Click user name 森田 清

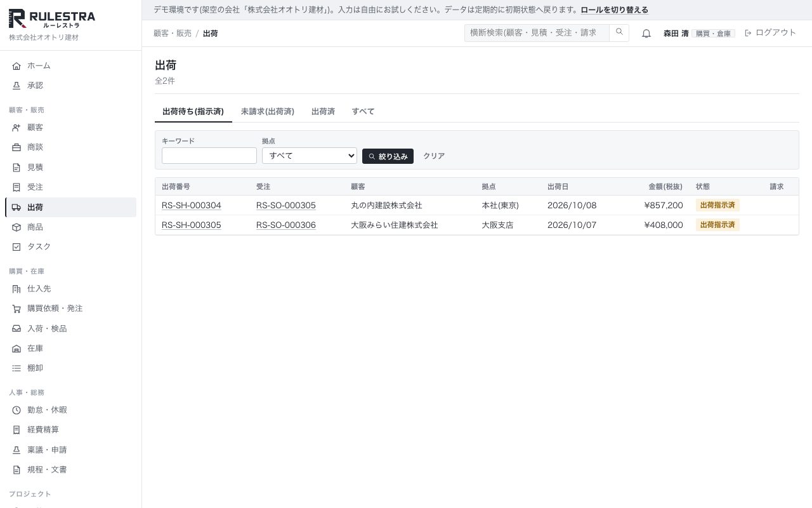[x=676, y=34]
